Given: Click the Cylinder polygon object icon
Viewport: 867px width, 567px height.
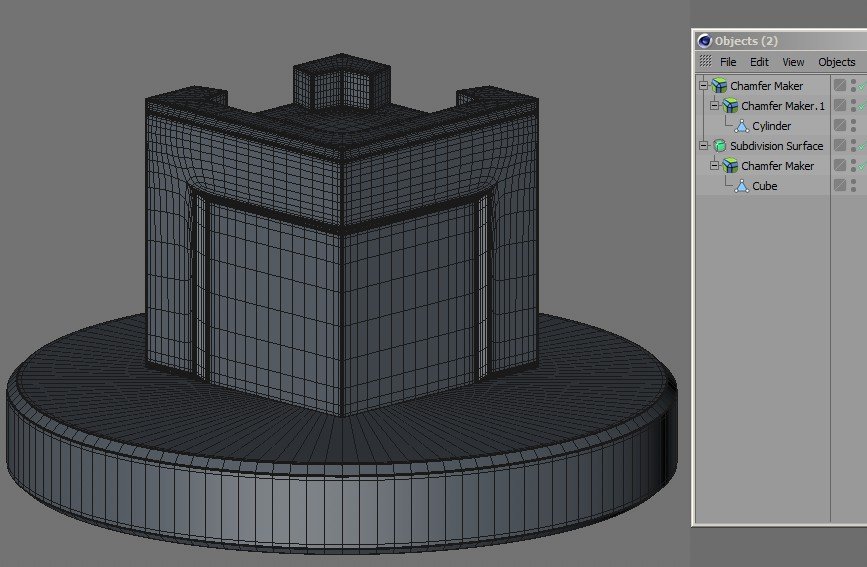Looking at the screenshot, I should pyautogui.click(x=741, y=126).
